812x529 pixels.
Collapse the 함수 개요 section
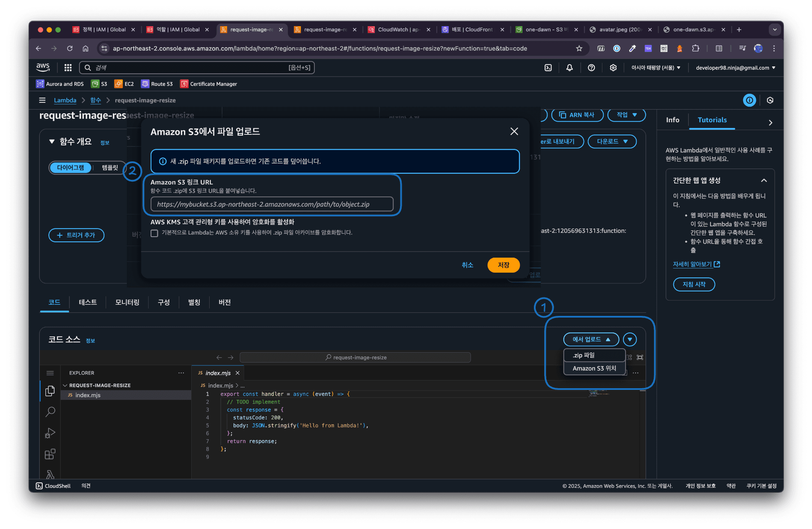(52, 141)
